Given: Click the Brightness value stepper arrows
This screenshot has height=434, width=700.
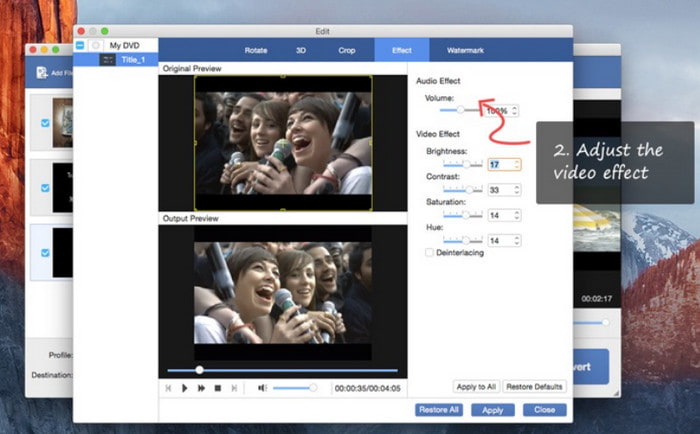Looking at the screenshot, I should click(517, 164).
